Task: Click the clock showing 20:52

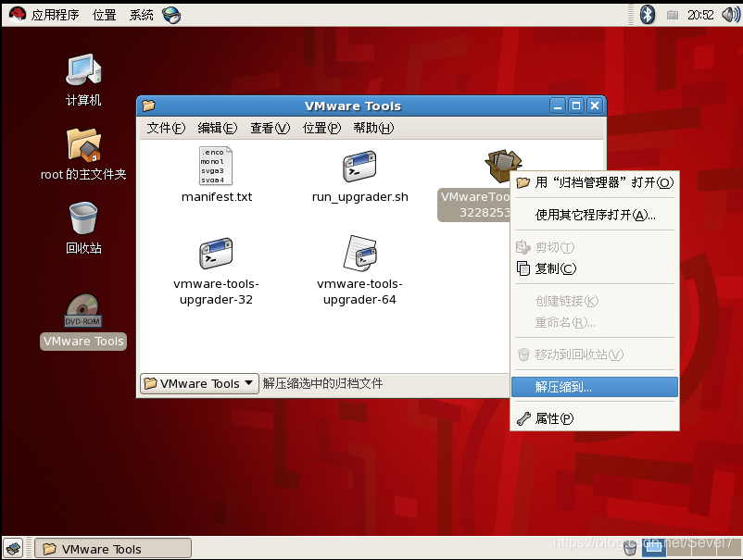Action: coord(700,15)
